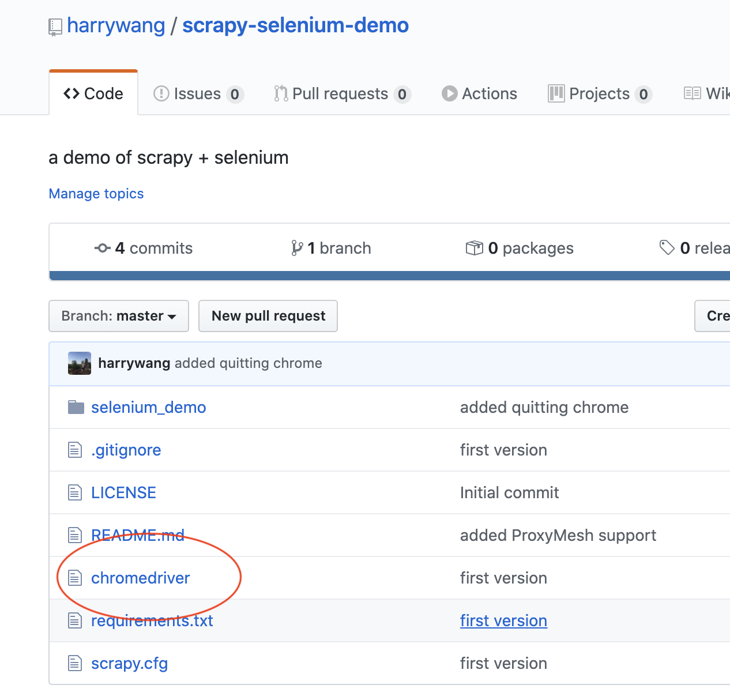
Task: Open the Projects tab
Action: [599, 93]
